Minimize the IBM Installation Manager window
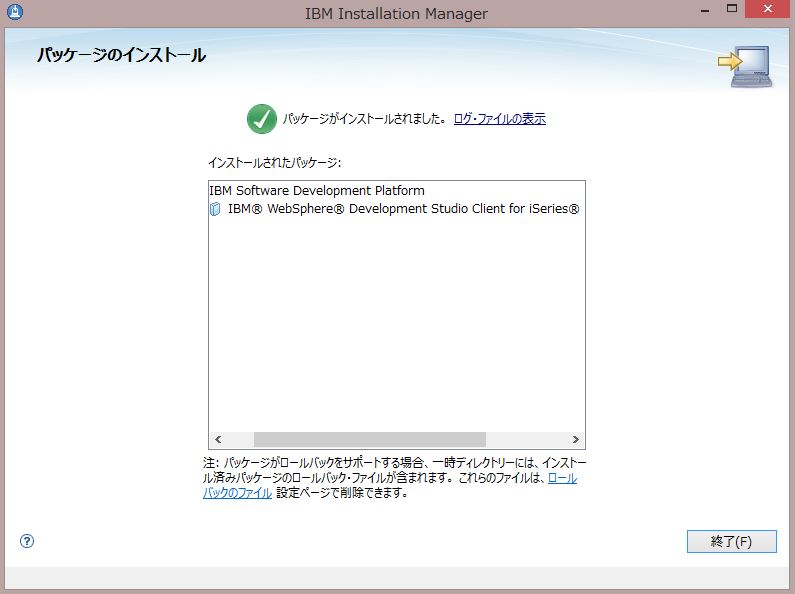The height and width of the screenshot is (594, 795). pos(705,9)
